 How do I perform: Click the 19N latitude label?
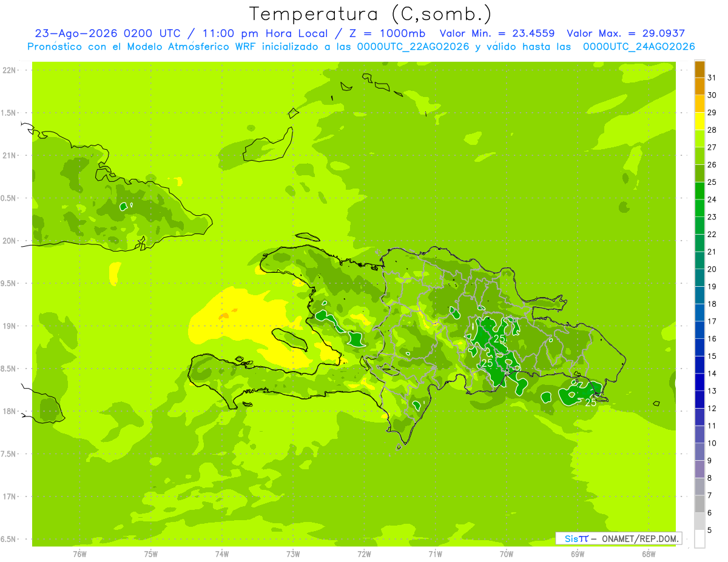coord(10,326)
